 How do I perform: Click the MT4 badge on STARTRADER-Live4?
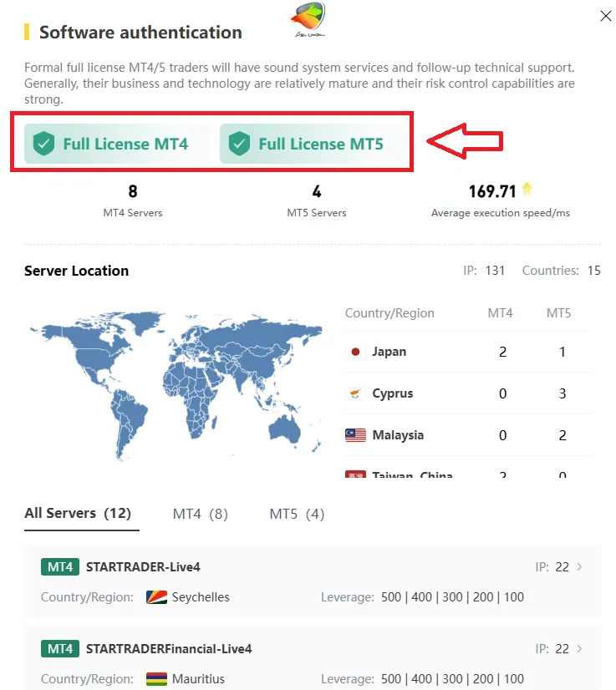(59, 566)
